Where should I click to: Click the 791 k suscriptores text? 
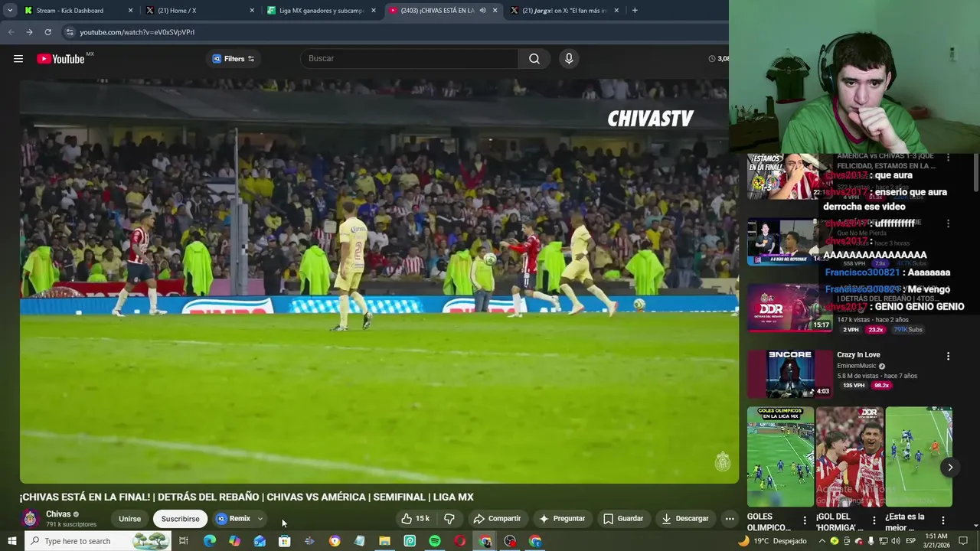71,524
